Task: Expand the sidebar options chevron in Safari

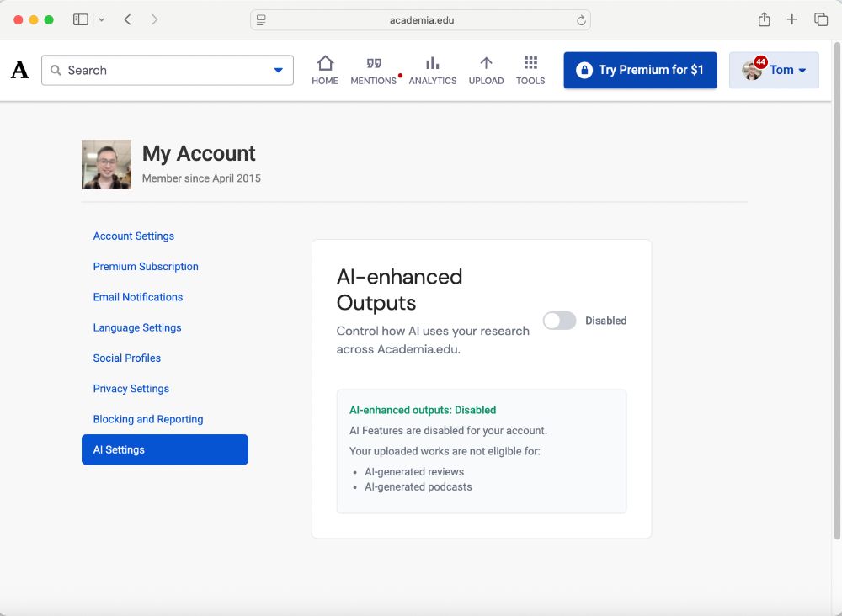Action: [102, 20]
